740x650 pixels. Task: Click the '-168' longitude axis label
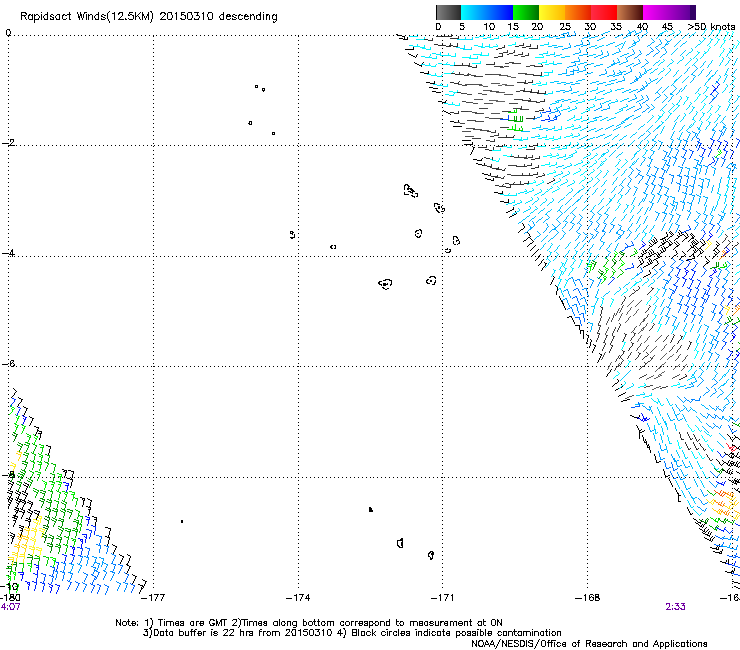coord(588,598)
